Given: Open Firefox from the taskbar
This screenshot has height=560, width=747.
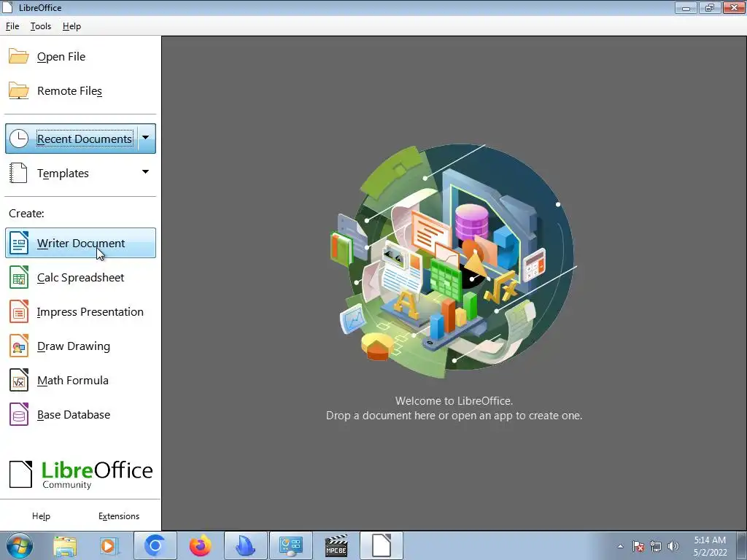Looking at the screenshot, I should [x=200, y=545].
